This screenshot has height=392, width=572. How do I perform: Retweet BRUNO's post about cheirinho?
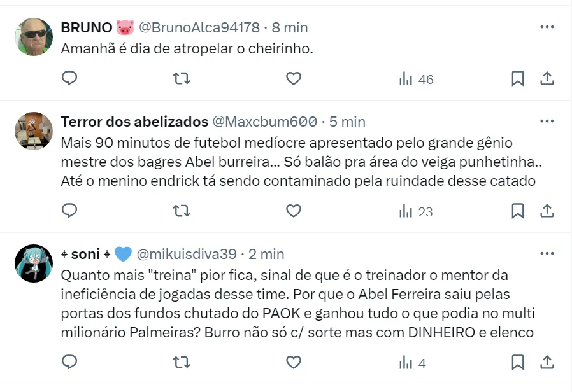[x=182, y=78]
